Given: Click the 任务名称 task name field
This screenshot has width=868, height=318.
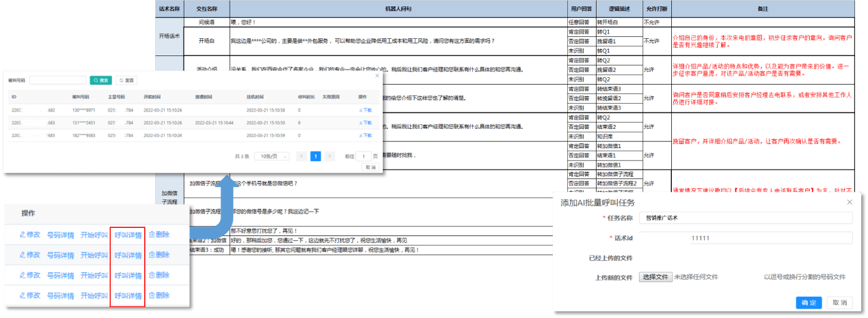Looking at the screenshot, I should click(x=745, y=218).
